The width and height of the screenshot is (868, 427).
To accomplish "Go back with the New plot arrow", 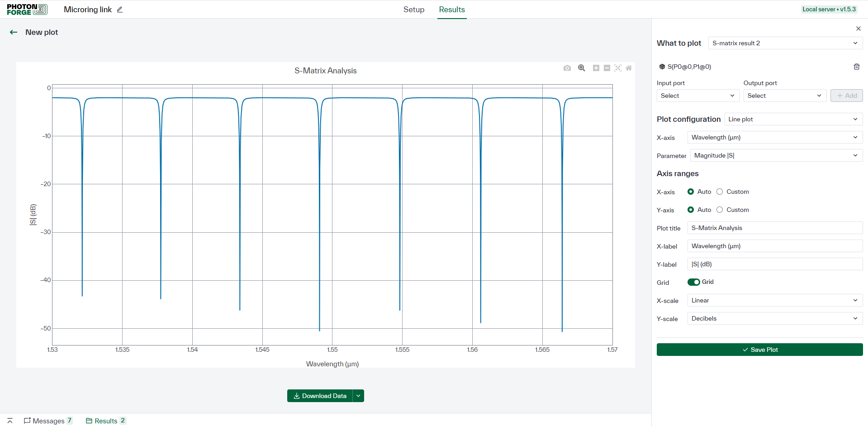I will point(14,32).
